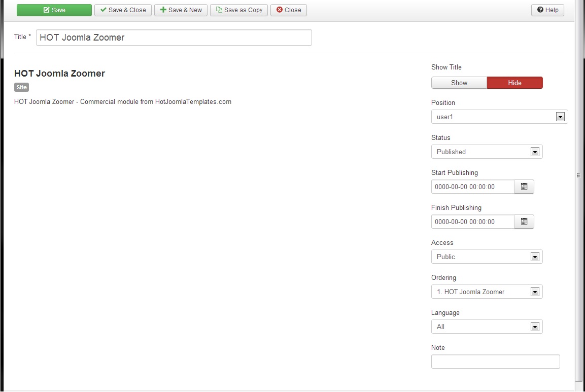Image resolution: width=585 pixels, height=392 pixels.
Task: Click the Access dropdown arrow
Action: tap(535, 257)
